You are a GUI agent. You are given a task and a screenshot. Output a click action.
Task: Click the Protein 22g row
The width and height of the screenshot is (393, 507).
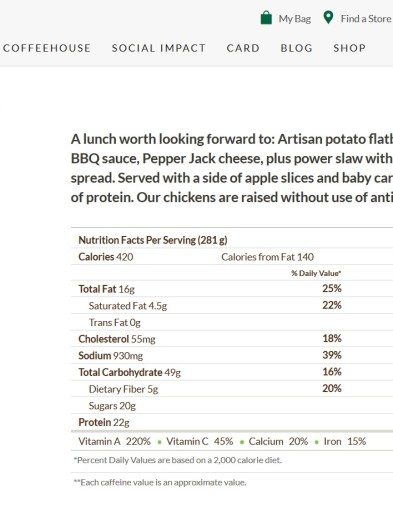click(232, 422)
